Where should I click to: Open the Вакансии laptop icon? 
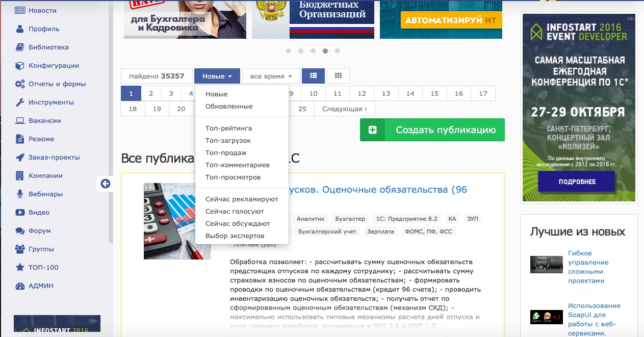click(x=20, y=120)
